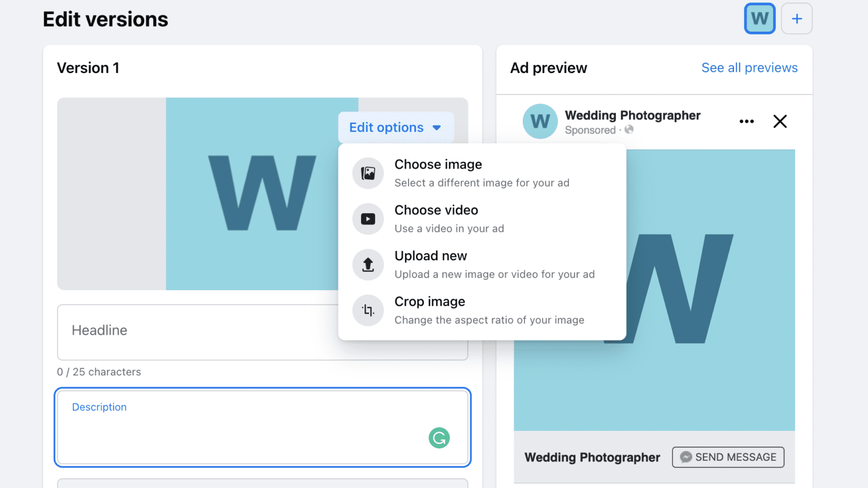The width and height of the screenshot is (868, 488).
Task: Select the Choose image menu entry
Action: [x=438, y=165]
